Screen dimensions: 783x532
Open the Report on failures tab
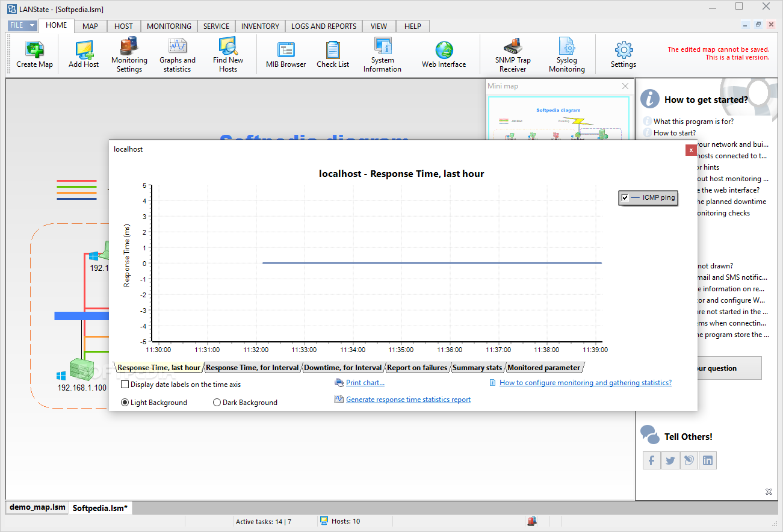417,367
